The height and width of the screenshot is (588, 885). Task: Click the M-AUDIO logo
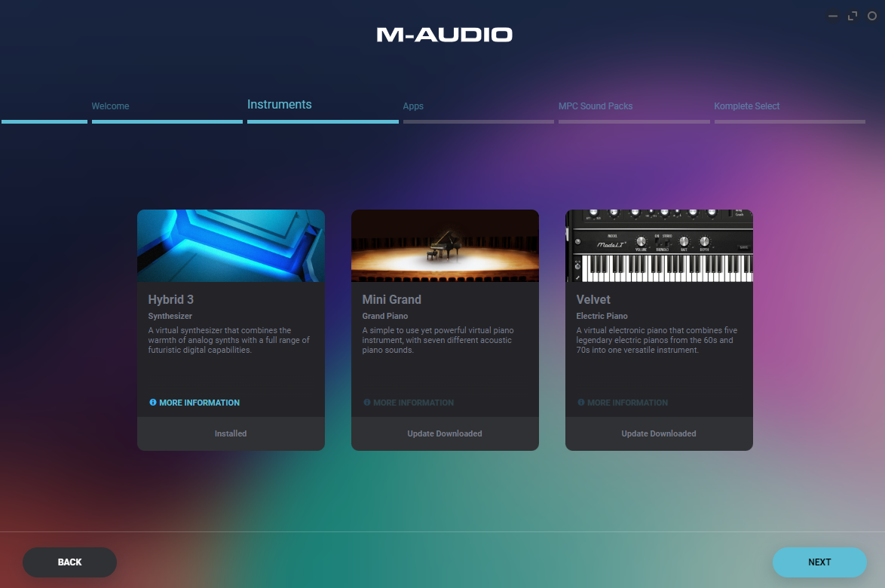coord(445,35)
